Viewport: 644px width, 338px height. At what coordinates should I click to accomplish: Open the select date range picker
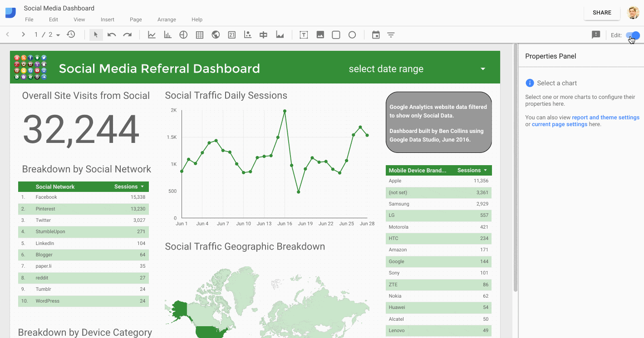coord(482,69)
